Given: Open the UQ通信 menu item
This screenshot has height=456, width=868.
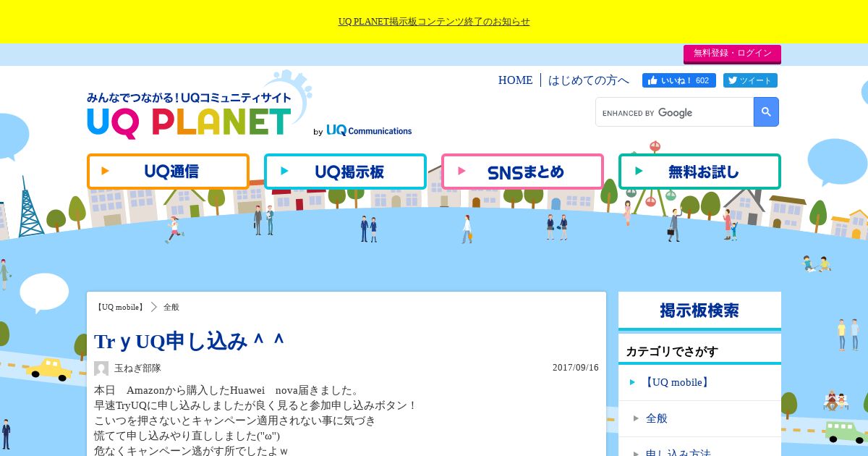Looking at the screenshot, I should pos(168,172).
